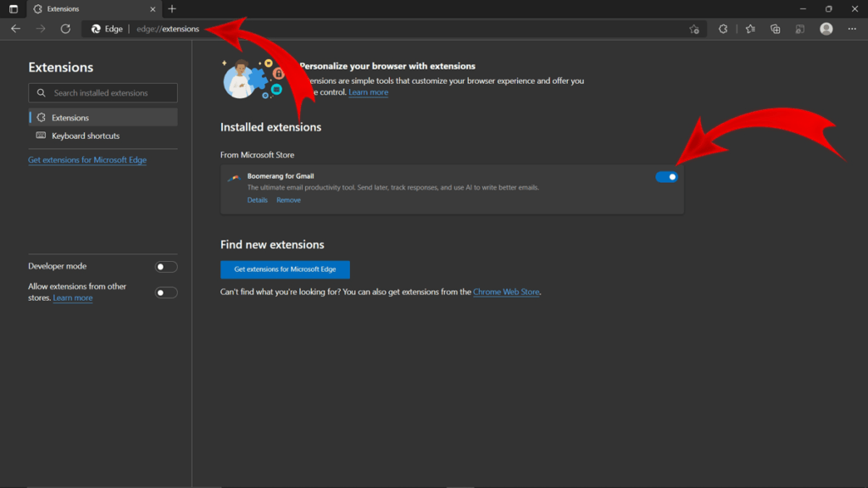The width and height of the screenshot is (868, 488).
Task: Open the Chrome Web Store link
Action: pos(506,291)
